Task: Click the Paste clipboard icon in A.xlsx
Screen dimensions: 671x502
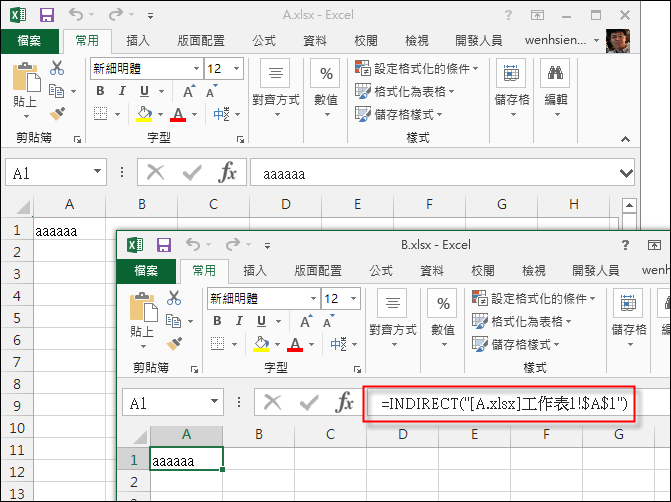Action: 27,78
